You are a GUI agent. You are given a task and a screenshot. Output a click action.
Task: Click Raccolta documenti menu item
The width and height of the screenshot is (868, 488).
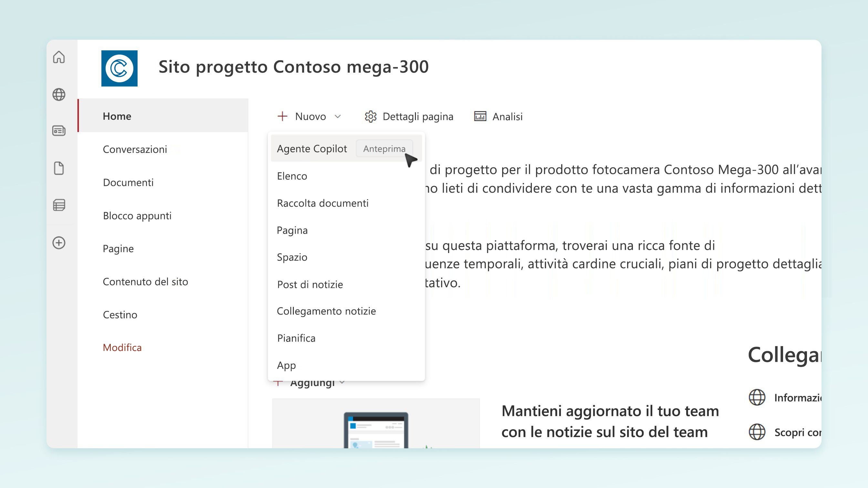(x=323, y=203)
